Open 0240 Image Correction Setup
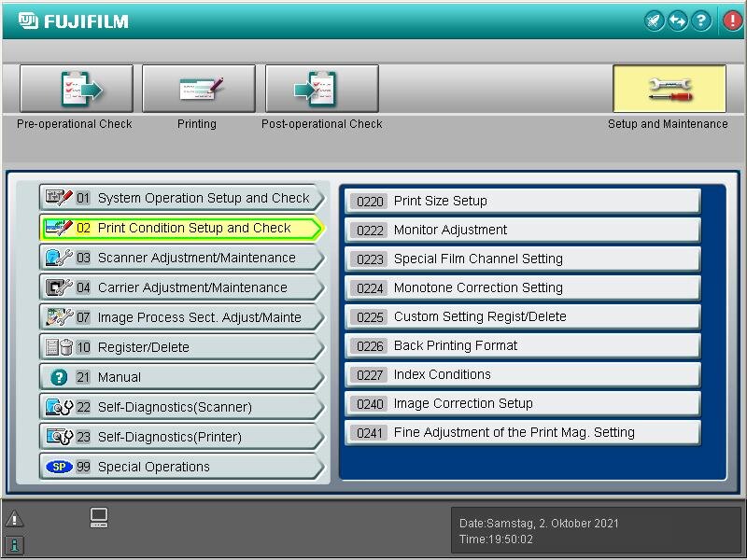 coord(523,403)
